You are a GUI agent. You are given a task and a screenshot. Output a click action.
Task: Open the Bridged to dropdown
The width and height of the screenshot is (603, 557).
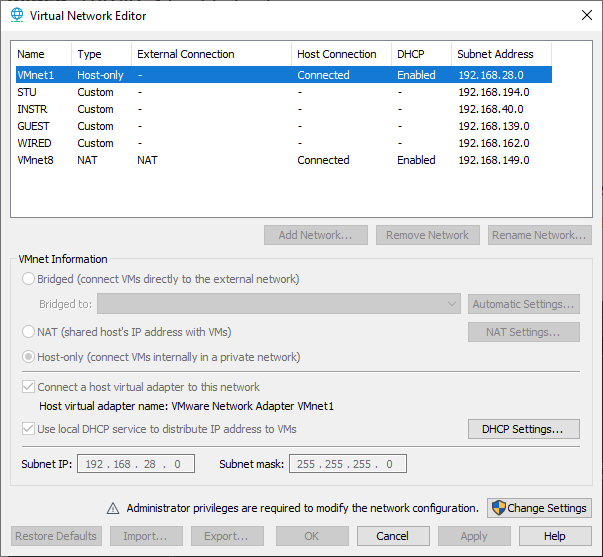[x=279, y=304]
